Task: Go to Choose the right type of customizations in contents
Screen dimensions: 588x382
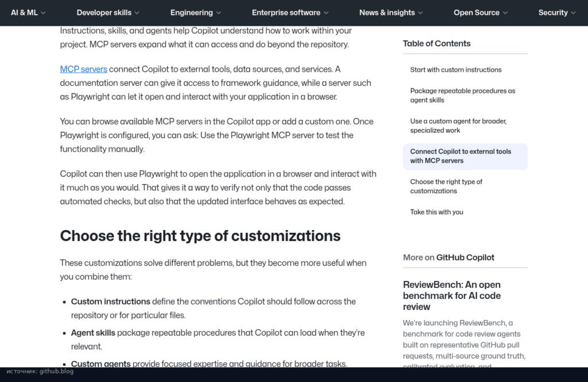Action: (446, 186)
